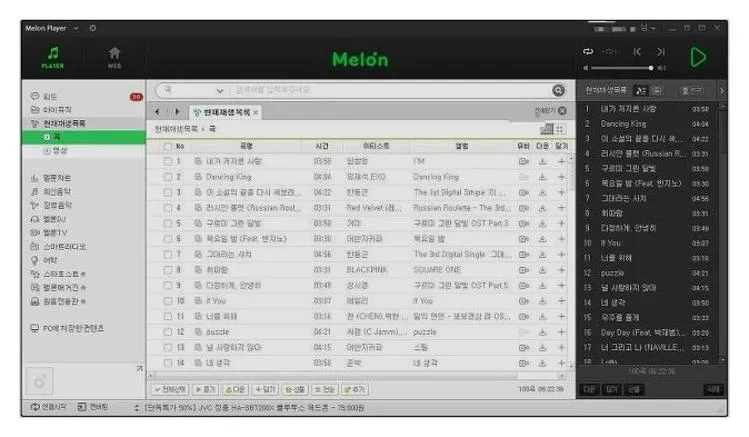Skip to the next track
The image size is (749, 437).
[661, 52]
